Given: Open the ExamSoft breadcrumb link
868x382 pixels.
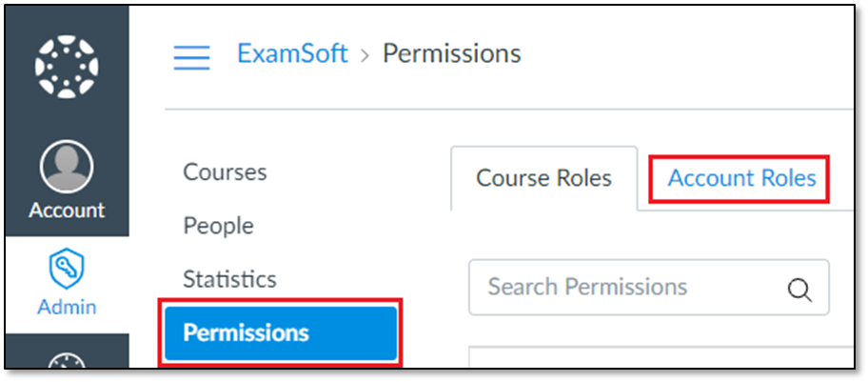Looking at the screenshot, I should [x=292, y=53].
